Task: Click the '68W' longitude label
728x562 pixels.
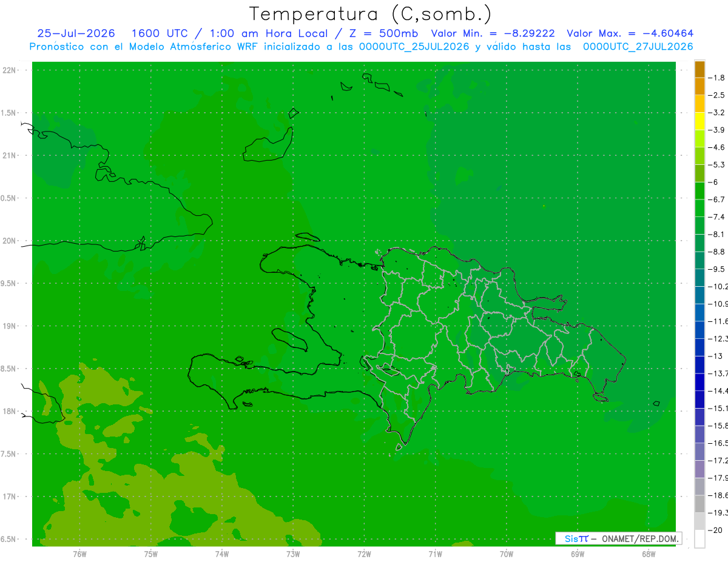Action: coord(649,554)
